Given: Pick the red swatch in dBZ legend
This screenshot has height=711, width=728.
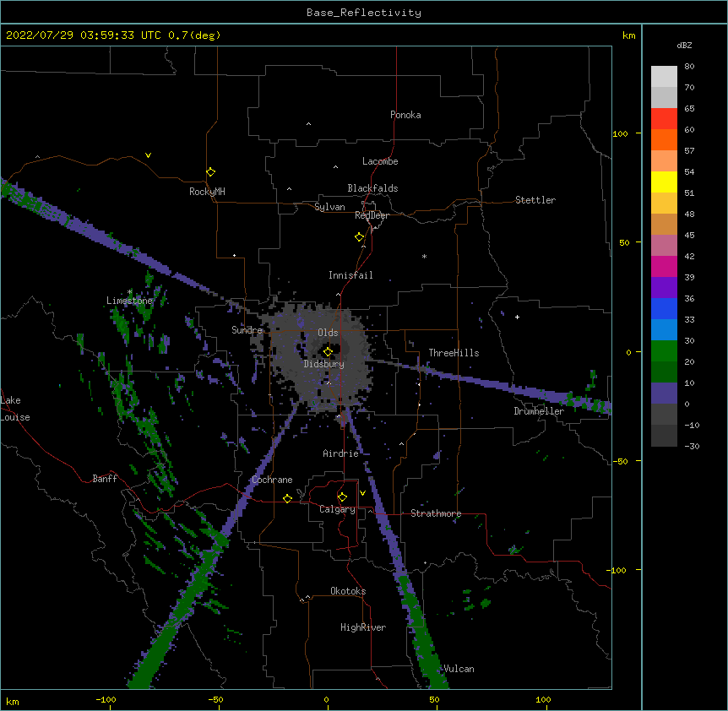Looking at the screenshot, I should (x=664, y=118).
